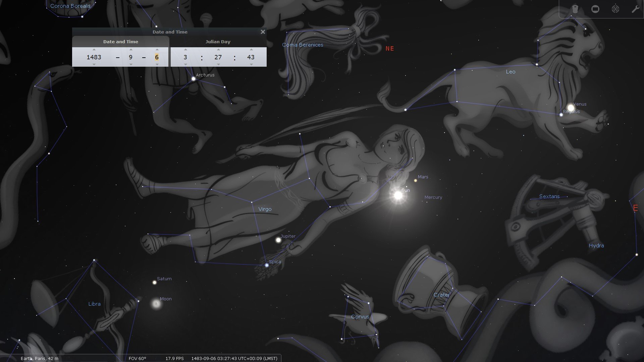Click the E compass marker
644x362 pixels.
[x=635, y=208]
